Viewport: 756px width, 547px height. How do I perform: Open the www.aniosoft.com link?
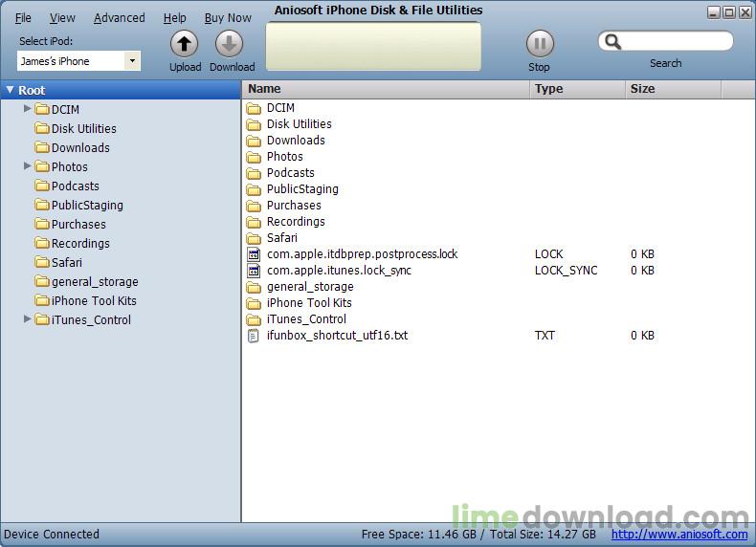coord(679,535)
